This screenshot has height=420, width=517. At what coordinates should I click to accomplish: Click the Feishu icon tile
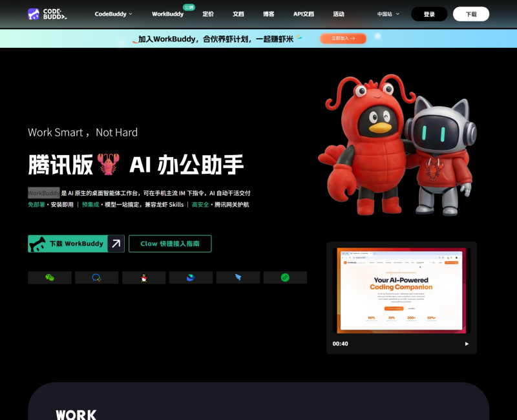point(191,278)
